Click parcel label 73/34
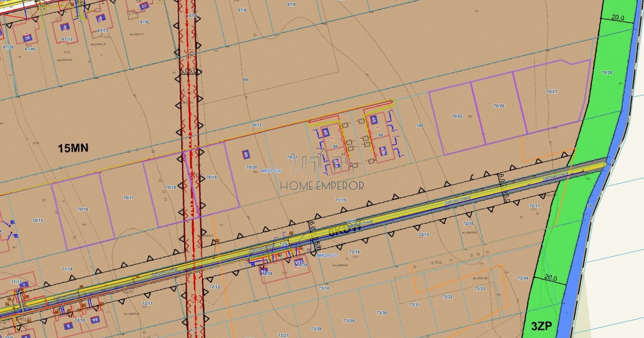 pos(523,278)
